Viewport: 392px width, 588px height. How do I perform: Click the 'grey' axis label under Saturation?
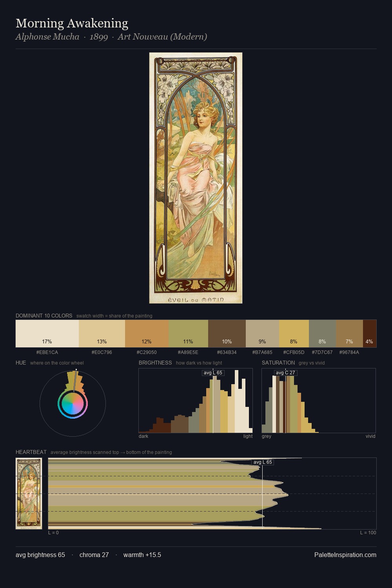pyautogui.click(x=267, y=436)
